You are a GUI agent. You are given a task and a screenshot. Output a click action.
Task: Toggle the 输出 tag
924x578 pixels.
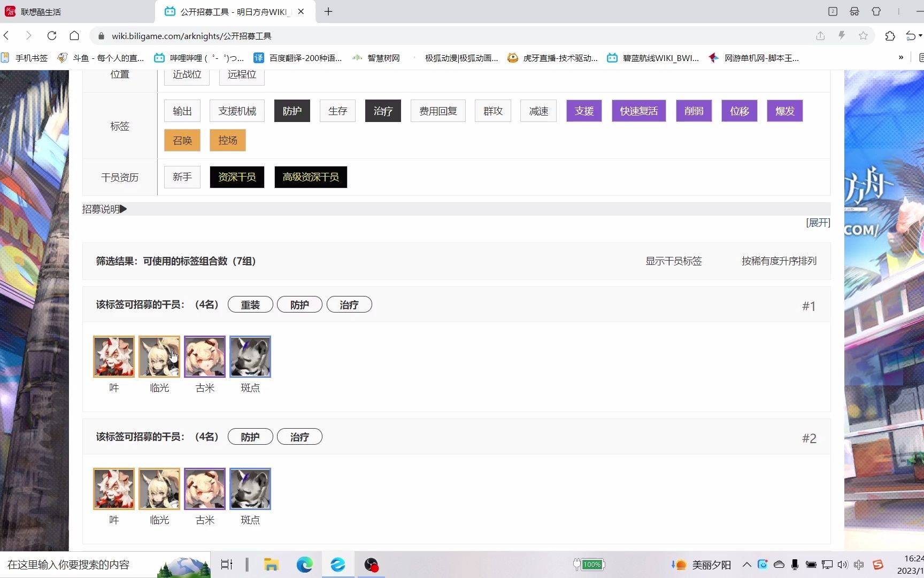click(x=182, y=111)
